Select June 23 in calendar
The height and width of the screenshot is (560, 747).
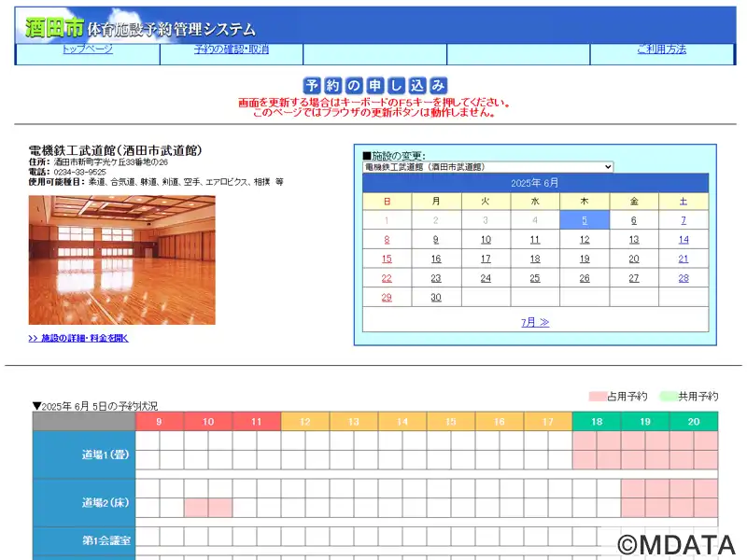point(436,278)
